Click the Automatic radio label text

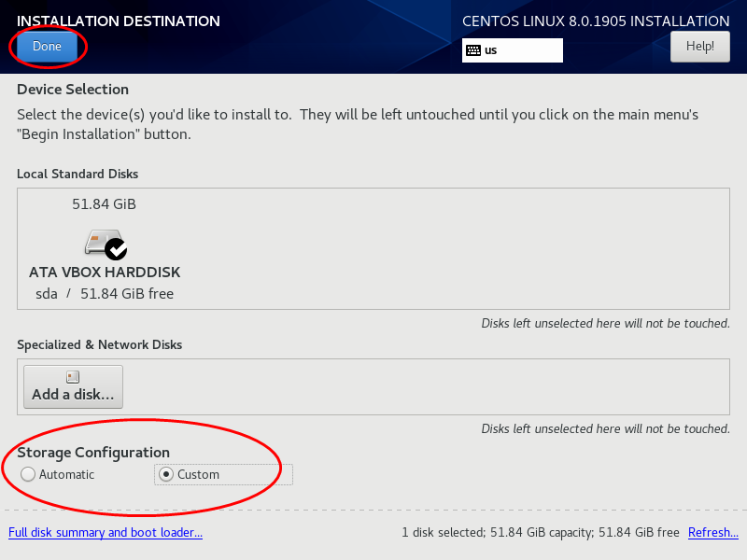66,475
